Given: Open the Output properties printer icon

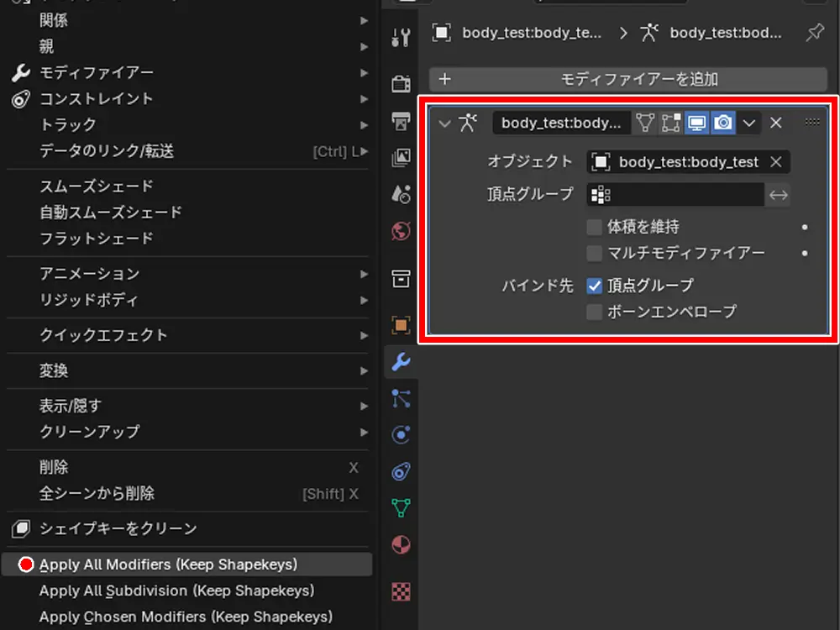Looking at the screenshot, I should pos(402,122).
